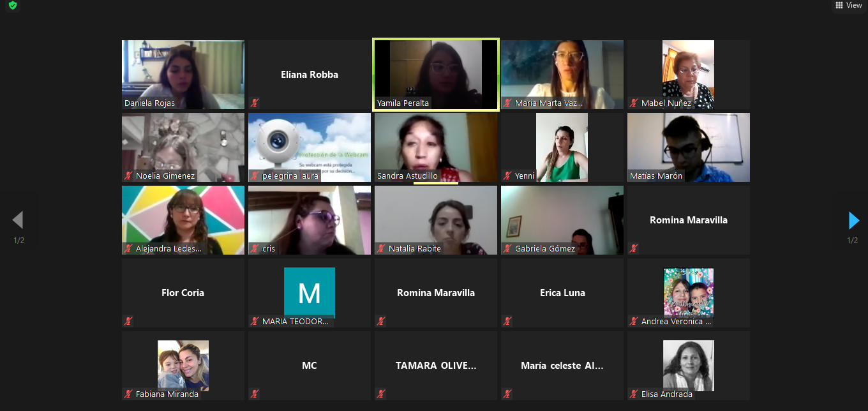Select Daniela Rojas video tile

[x=183, y=75]
